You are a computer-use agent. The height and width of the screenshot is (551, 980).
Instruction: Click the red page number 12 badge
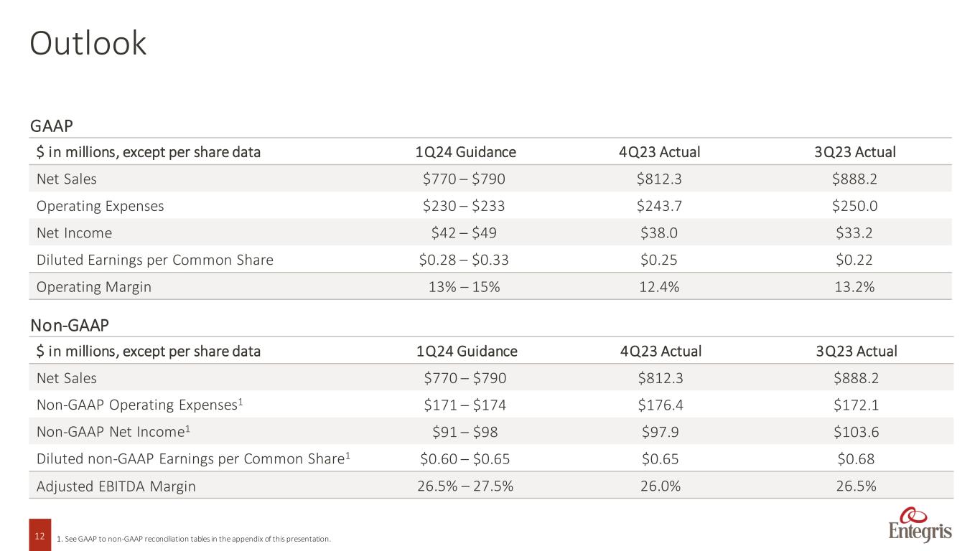39,534
